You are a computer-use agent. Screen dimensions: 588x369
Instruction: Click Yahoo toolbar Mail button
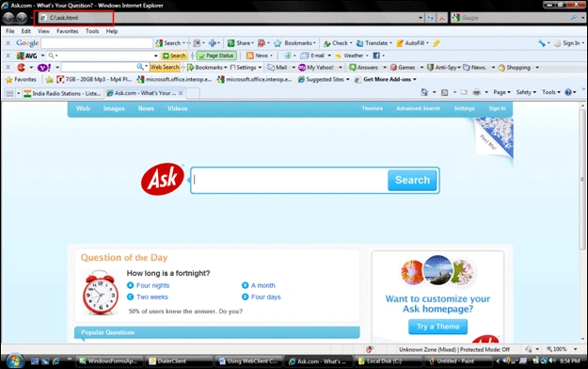pyautogui.click(x=278, y=68)
